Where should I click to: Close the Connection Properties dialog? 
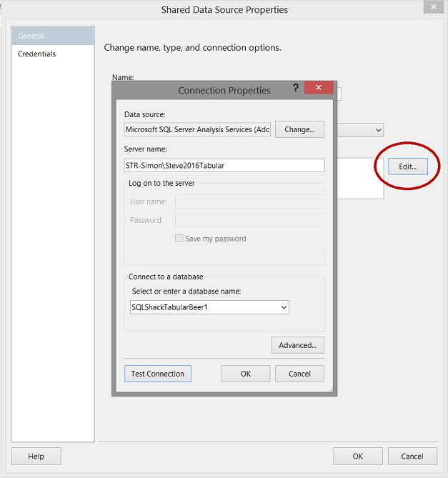[x=318, y=88]
